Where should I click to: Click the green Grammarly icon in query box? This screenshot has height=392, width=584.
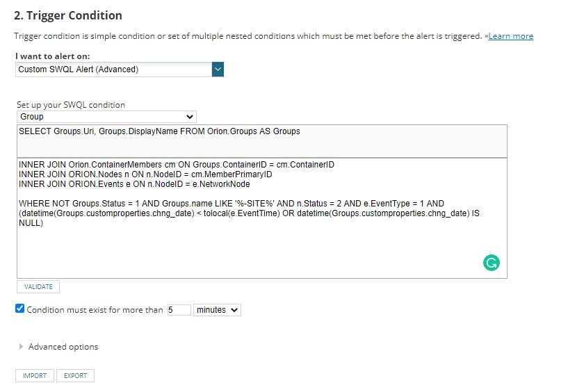491,262
